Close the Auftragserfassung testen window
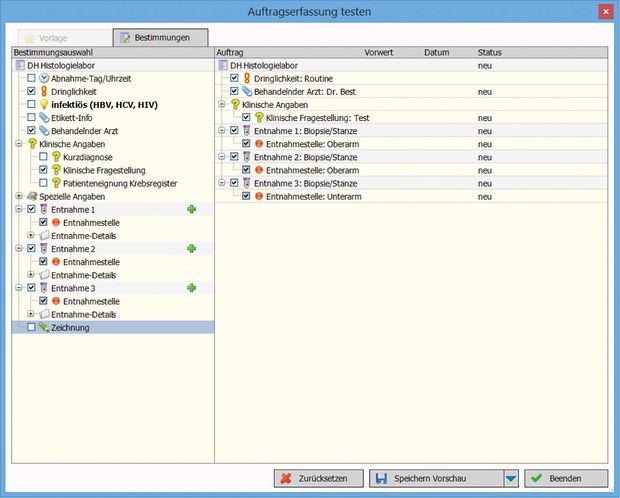This screenshot has height=498, width=620. click(x=606, y=12)
